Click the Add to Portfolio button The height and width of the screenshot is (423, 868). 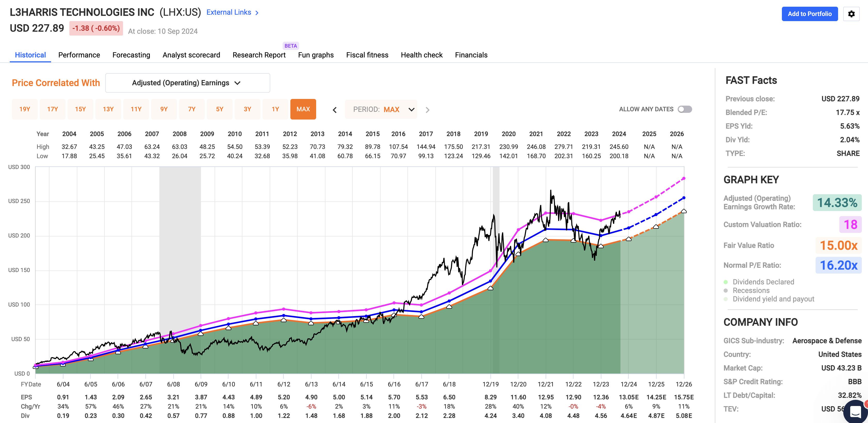[810, 14]
